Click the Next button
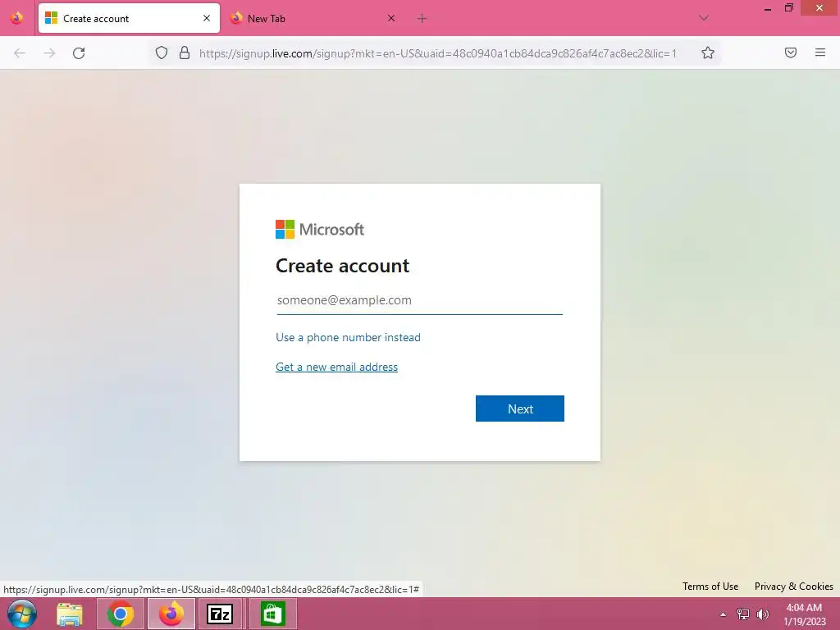Viewport: 840px width, 630px height. pyautogui.click(x=519, y=409)
